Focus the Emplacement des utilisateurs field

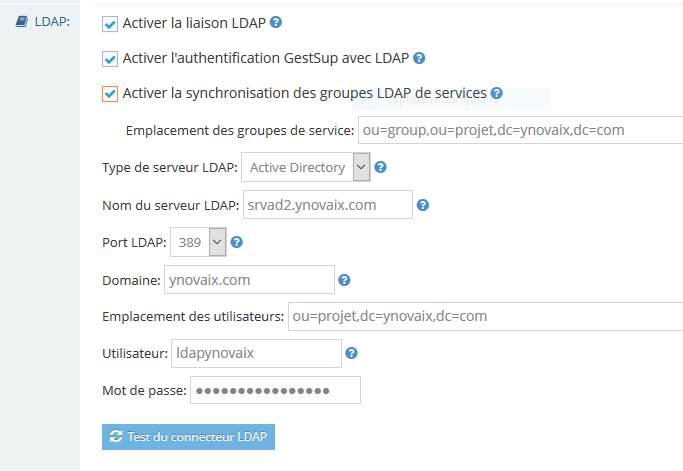pos(485,316)
